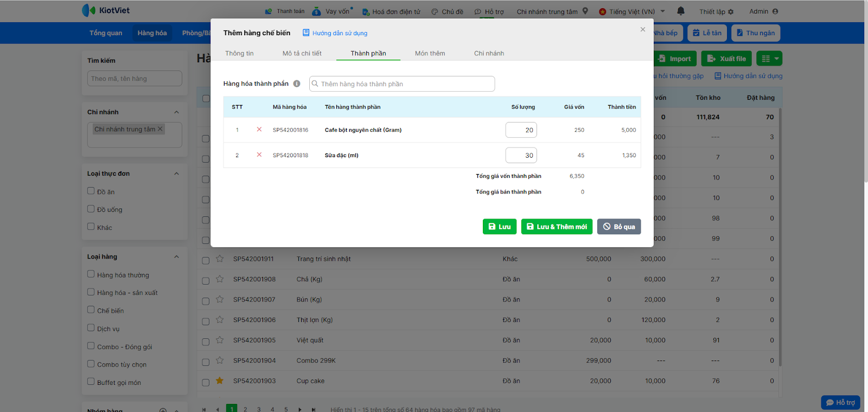Check the Combo tùy chọn filter
This screenshot has width=868, height=412.
click(91, 364)
